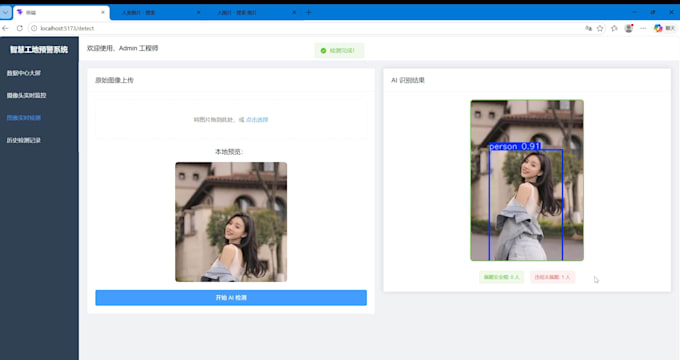Open the browser settings and more menu
The image size is (680, 360).
click(643, 28)
